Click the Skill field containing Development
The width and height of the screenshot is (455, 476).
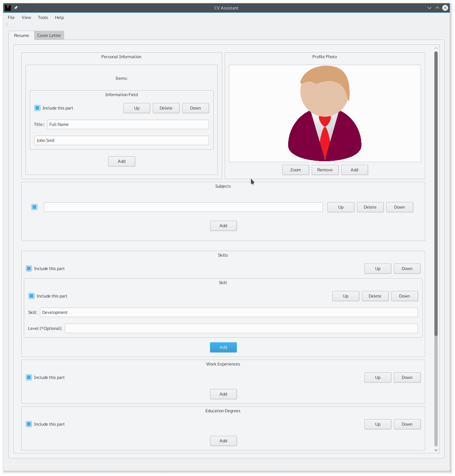(x=229, y=313)
